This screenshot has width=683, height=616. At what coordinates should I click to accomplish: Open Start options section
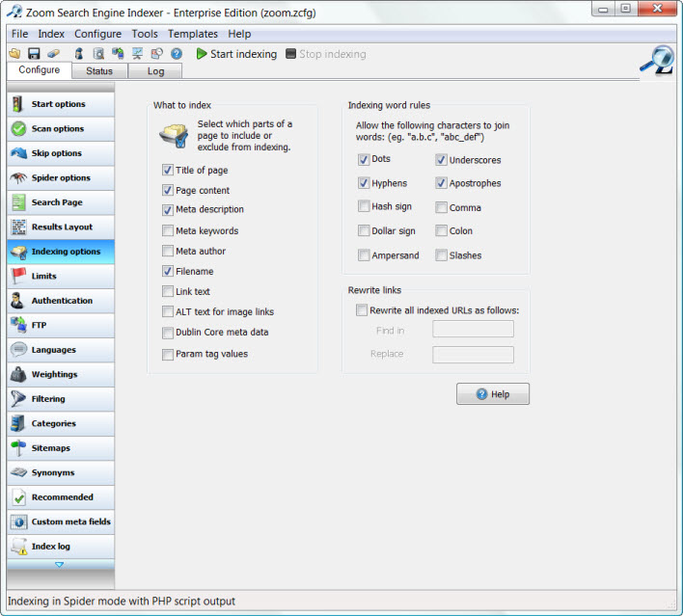click(x=61, y=104)
